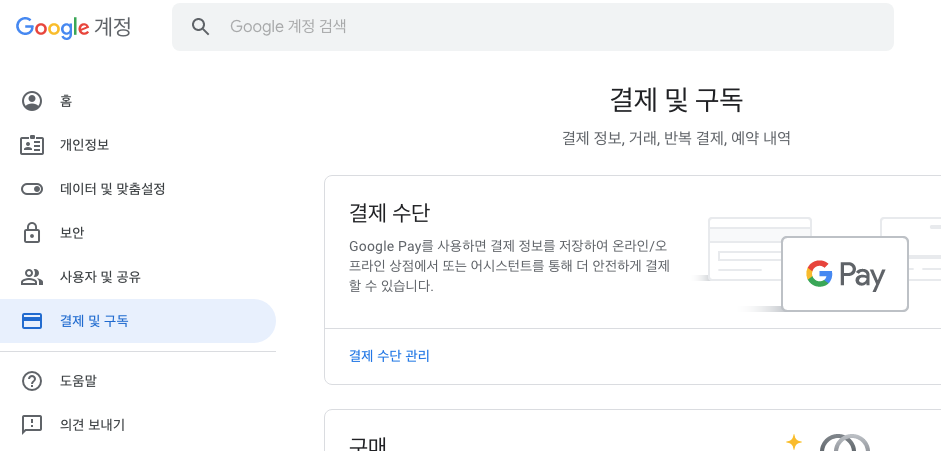Image resolution: width=941 pixels, height=451 pixels.
Task: Click the Google 계정 logo
Action: [x=73, y=27]
